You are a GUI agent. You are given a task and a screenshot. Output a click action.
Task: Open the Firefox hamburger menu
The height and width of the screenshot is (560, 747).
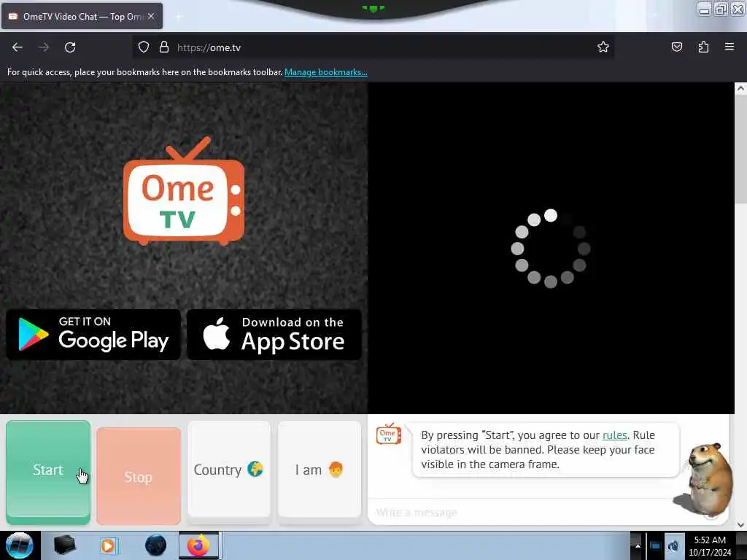(729, 47)
